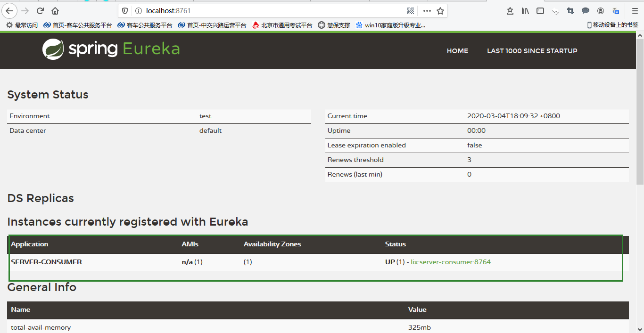Open LAST 1000 SINCE STARTUP
This screenshot has height=333, width=644.
click(532, 51)
